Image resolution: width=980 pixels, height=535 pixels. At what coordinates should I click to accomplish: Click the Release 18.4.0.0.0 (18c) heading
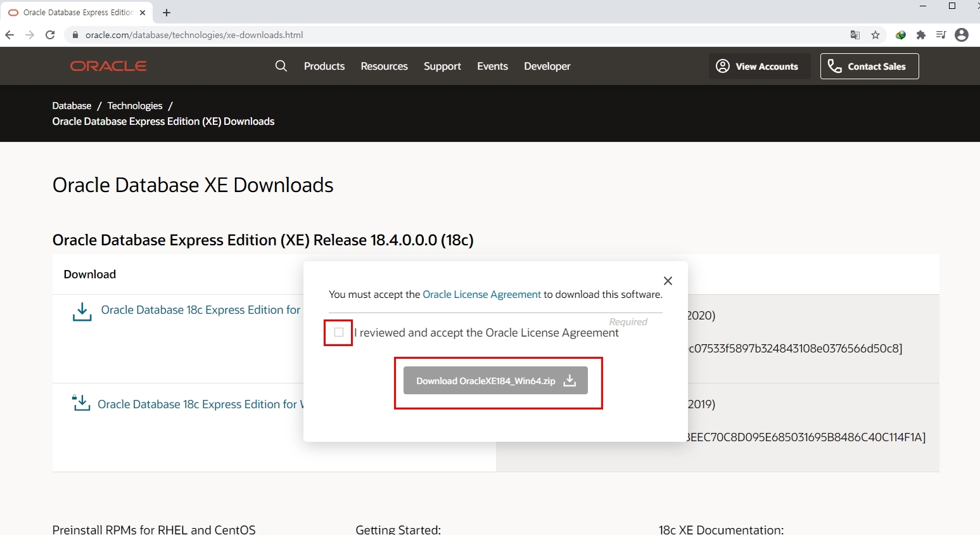pyautogui.click(x=263, y=240)
